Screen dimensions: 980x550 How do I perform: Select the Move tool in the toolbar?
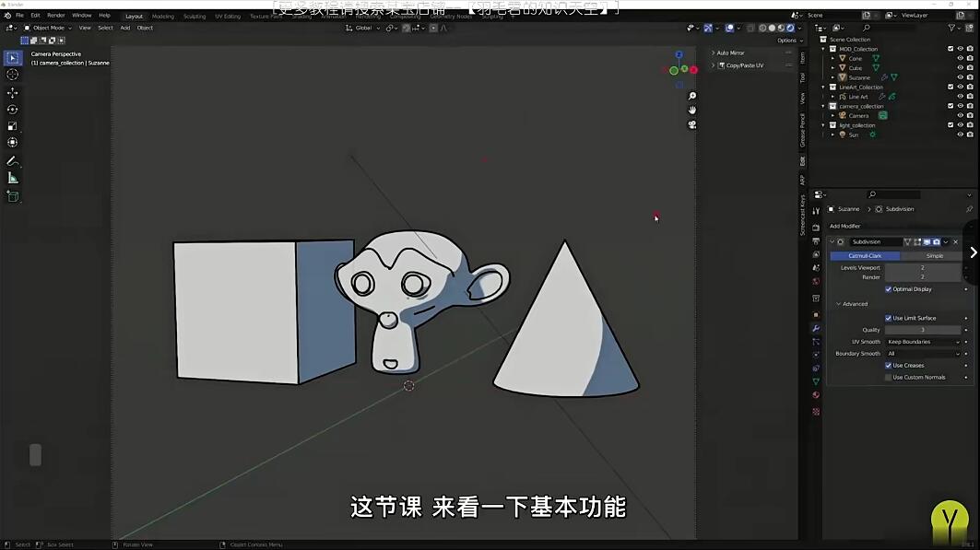pos(13,93)
